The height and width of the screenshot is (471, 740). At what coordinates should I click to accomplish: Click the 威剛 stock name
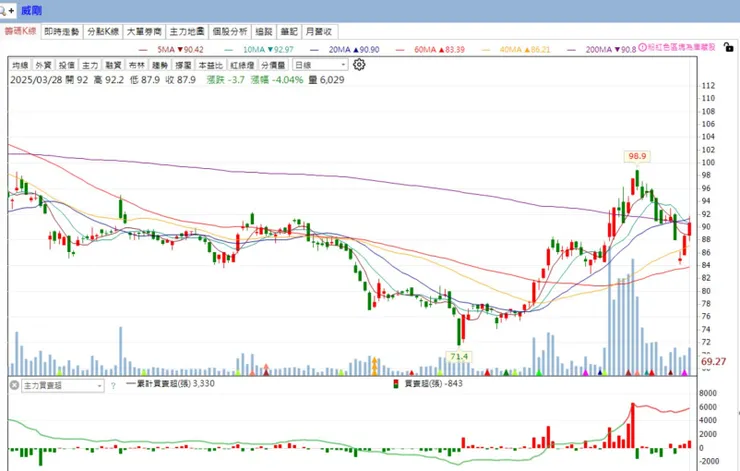click(x=32, y=10)
